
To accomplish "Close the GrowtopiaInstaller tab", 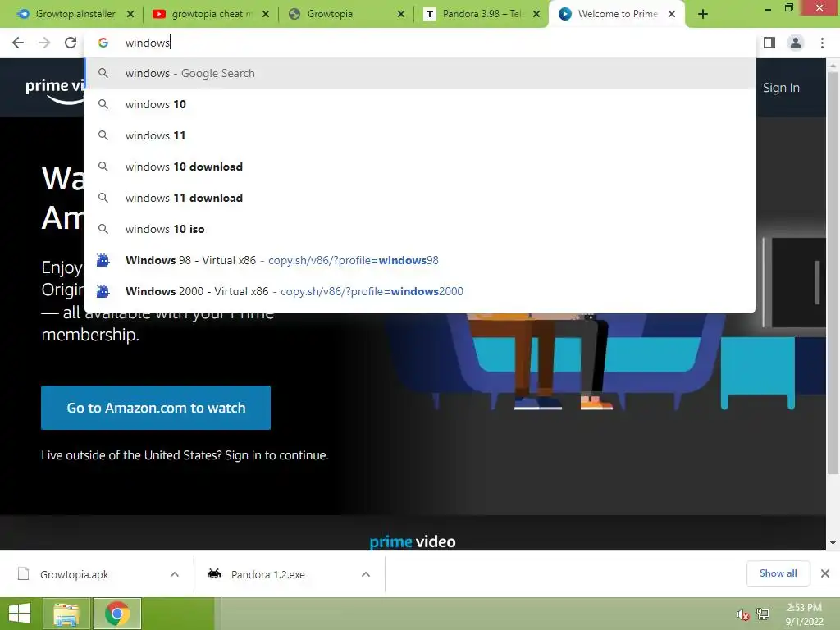I will [x=130, y=15].
